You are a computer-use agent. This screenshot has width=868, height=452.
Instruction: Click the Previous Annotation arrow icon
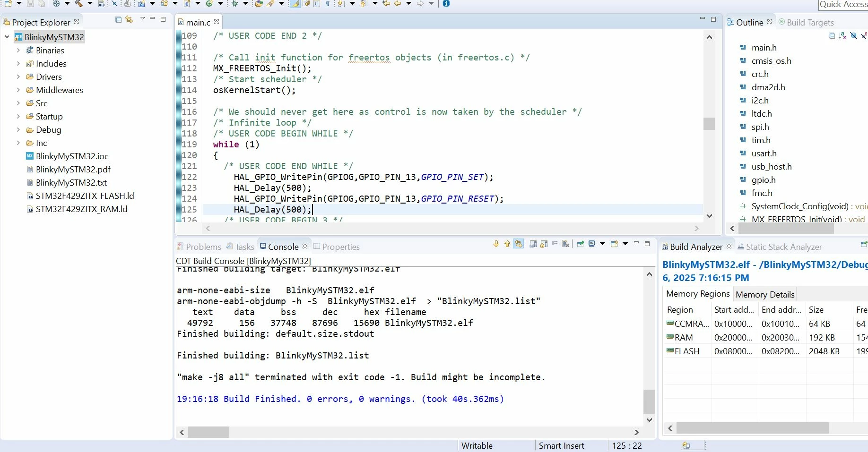tap(363, 4)
